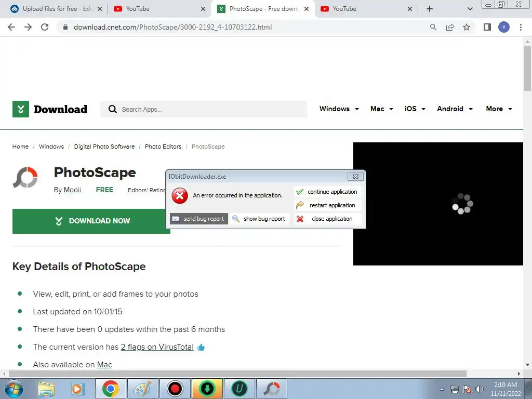Click the browser forward arrow
Image resolution: width=532 pixels, height=399 pixels.
click(28, 27)
